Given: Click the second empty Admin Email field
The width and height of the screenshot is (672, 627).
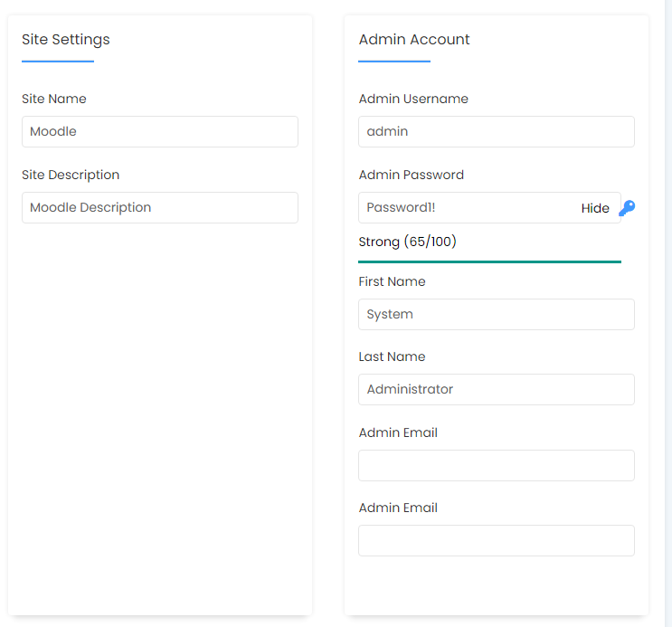Looking at the screenshot, I should coord(497,540).
